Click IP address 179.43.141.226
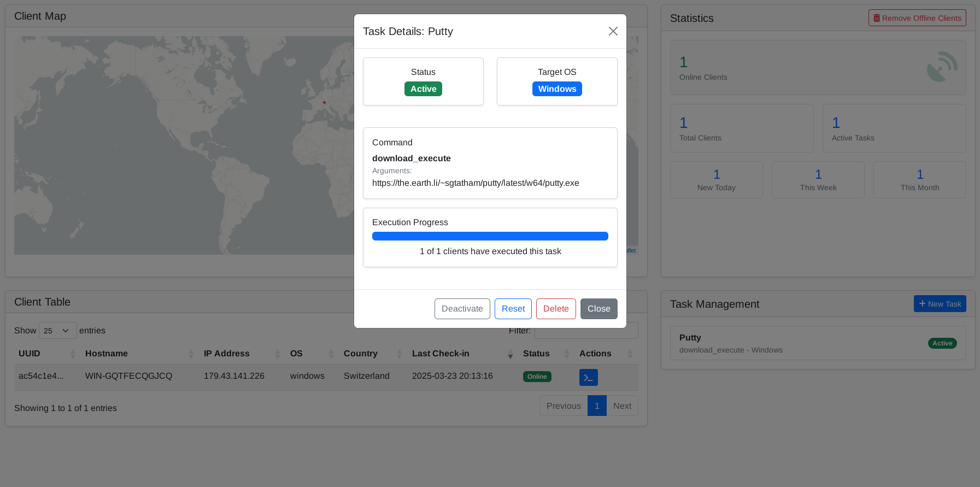Screen dimensions: 980x487 tap(234, 376)
